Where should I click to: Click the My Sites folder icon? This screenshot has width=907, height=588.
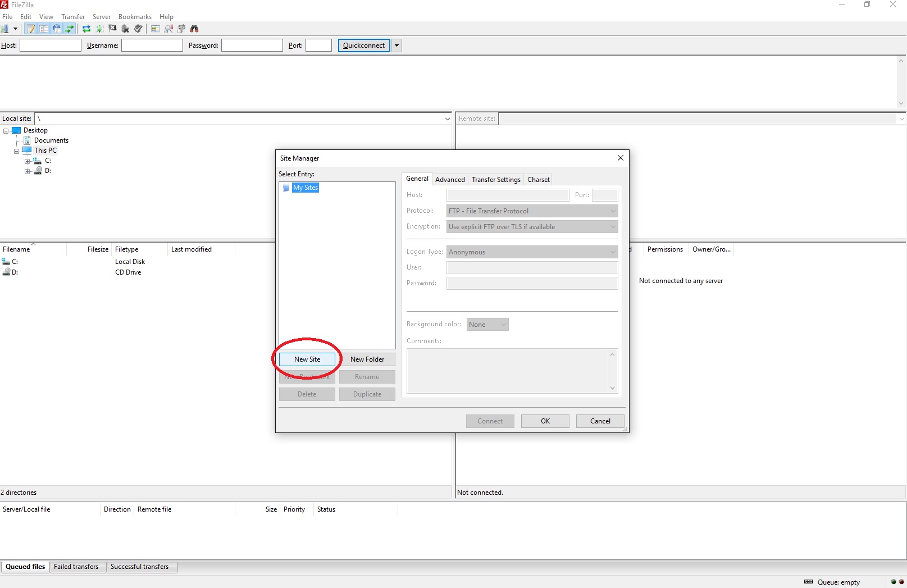[x=286, y=188]
